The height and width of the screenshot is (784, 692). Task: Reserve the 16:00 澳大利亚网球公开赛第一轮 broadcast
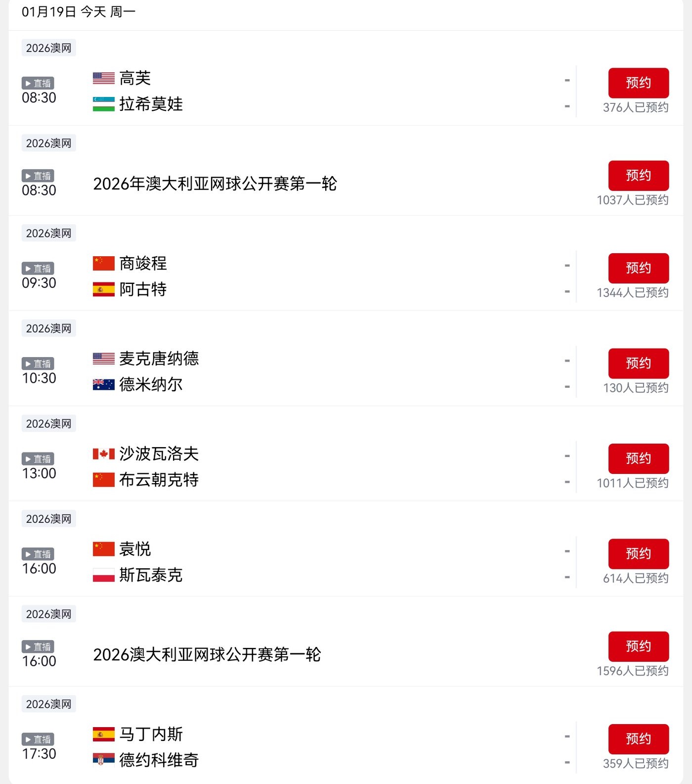click(638, 646)
